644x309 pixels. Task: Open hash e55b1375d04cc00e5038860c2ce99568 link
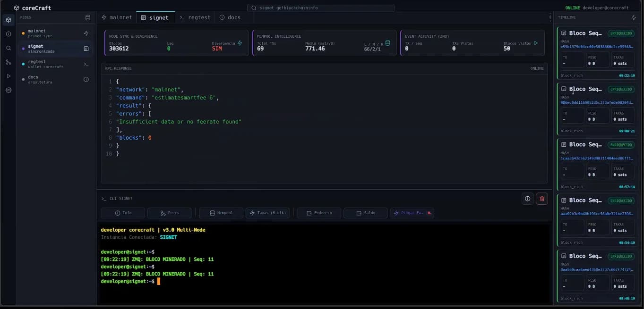point(597,47)
